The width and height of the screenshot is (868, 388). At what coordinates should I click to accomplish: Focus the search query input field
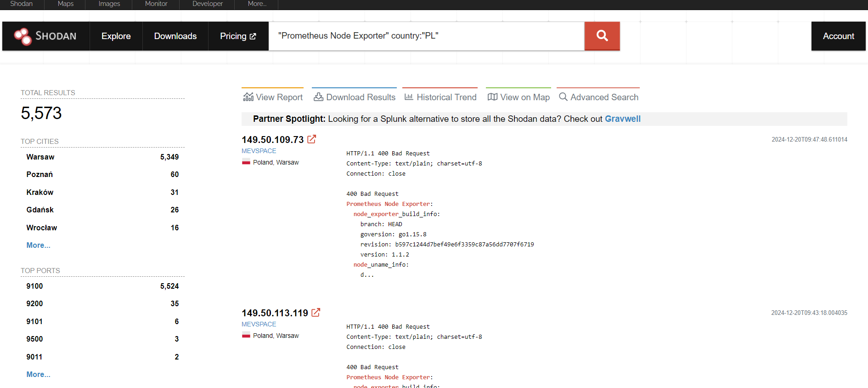click(427, 36)
